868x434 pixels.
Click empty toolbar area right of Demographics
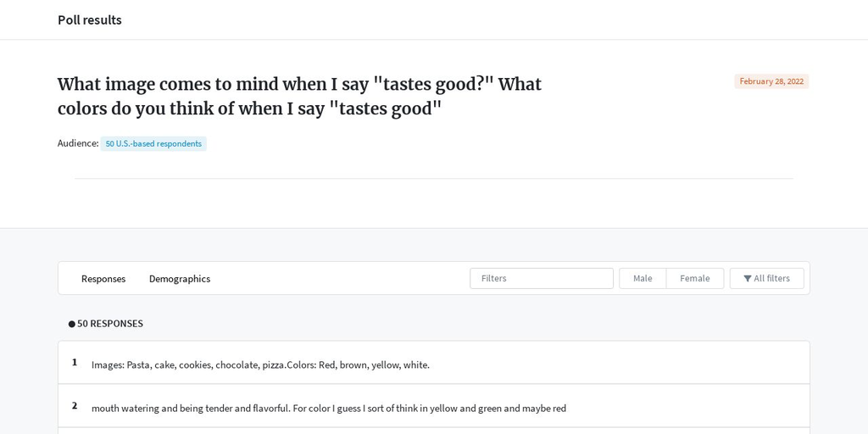tap(340, 278)
